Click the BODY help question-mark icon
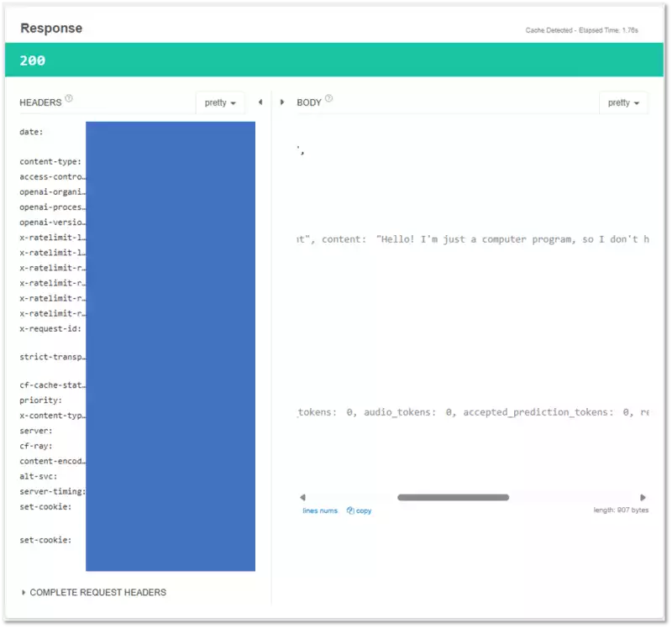The height and width of the screenshot is (628, 672). [328, 98]
